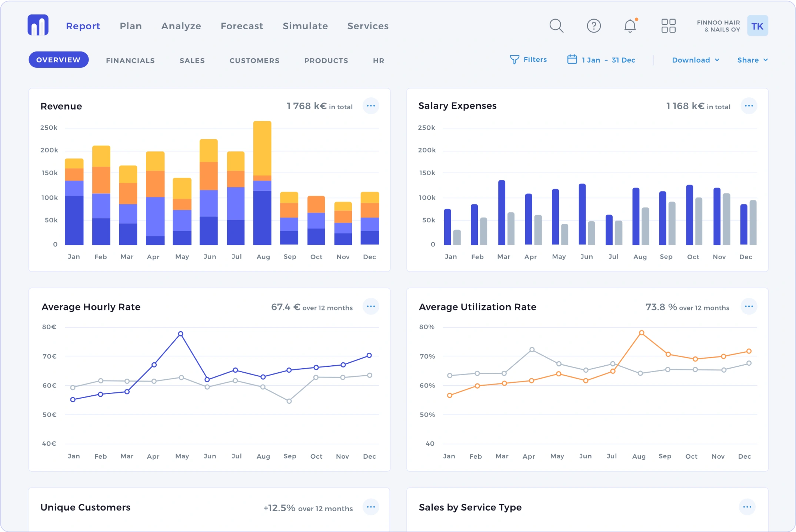Expand the Download dropdown

click(x=695, y=60)
